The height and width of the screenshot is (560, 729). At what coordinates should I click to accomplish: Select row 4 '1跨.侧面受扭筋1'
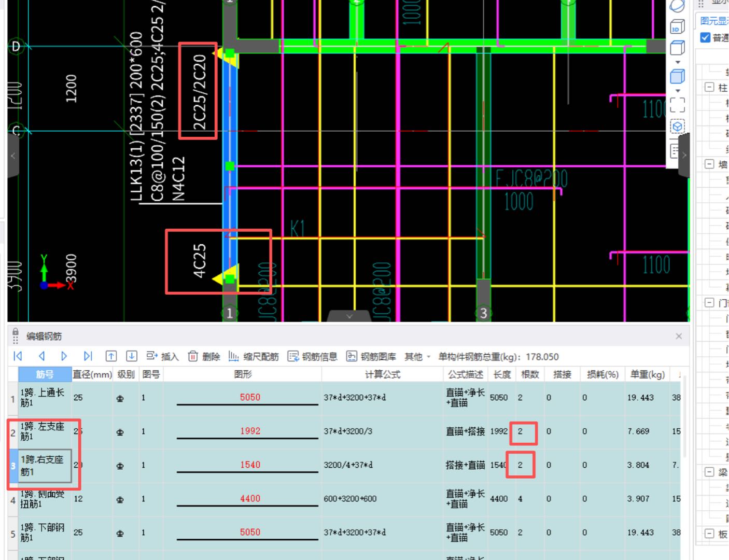tap(45, 499)
